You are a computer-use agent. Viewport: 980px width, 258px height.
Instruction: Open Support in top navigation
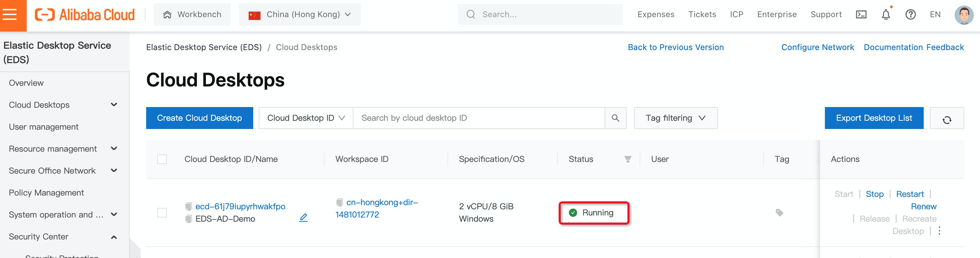click(x=826, y=14)
